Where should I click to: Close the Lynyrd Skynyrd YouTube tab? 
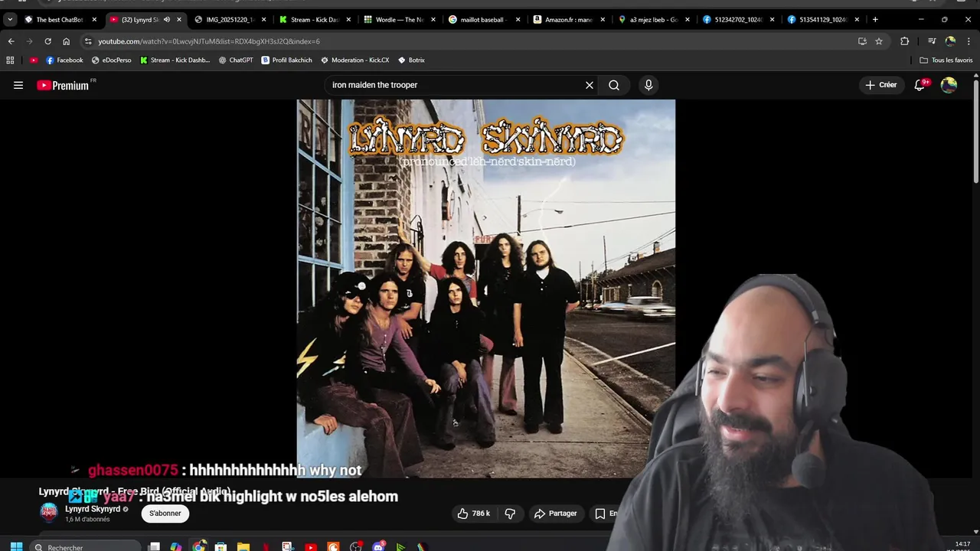coord(179,19)
